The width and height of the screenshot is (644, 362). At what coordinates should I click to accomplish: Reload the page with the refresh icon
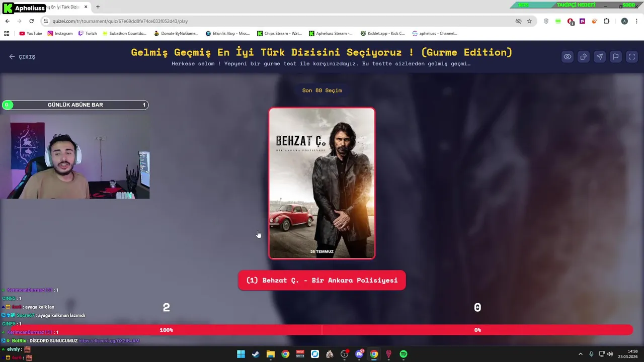31,21
